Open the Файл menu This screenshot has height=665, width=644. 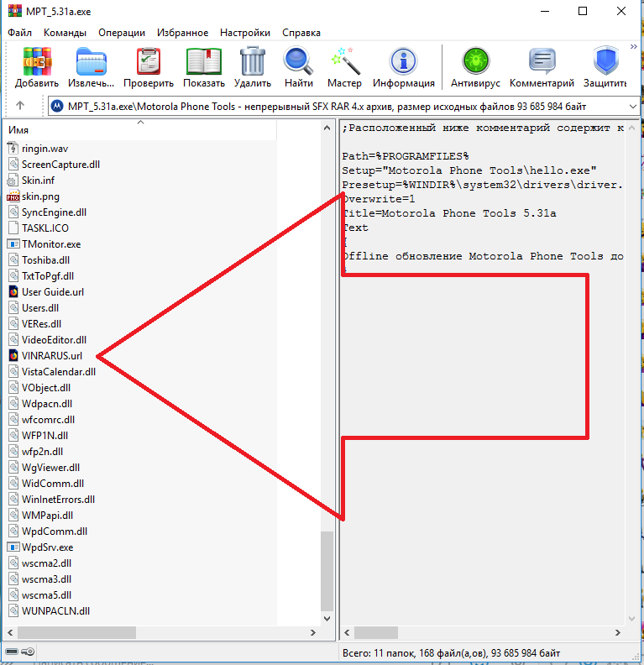point(20,33)
